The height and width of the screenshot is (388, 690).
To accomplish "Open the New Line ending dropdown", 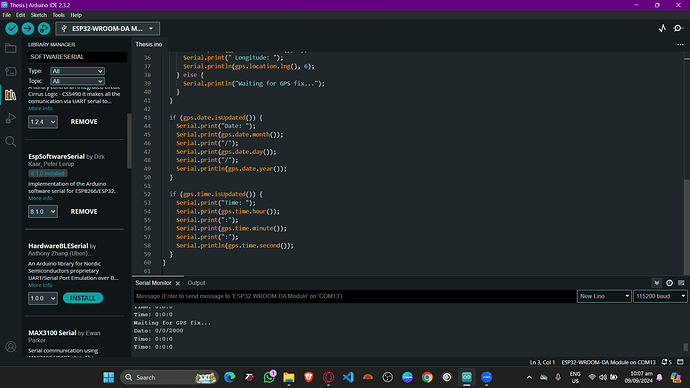I will [x=604, y=296].
